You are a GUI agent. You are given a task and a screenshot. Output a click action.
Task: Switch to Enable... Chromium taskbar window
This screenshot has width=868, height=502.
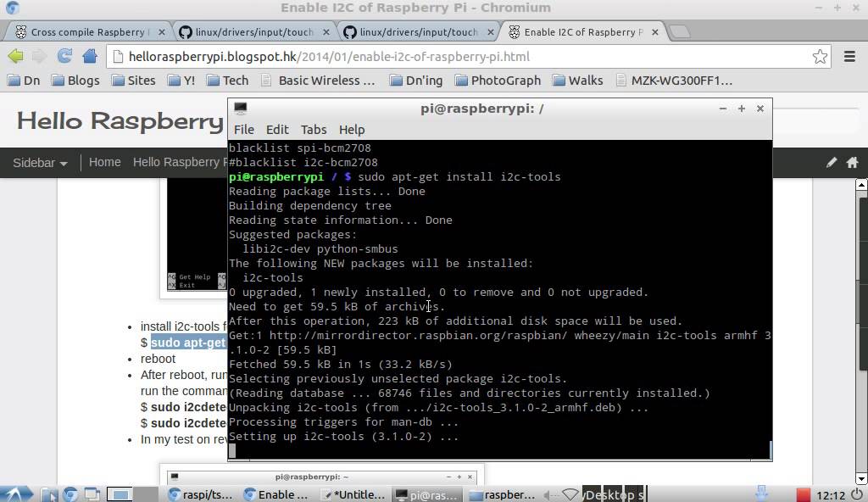coord(275,494)
